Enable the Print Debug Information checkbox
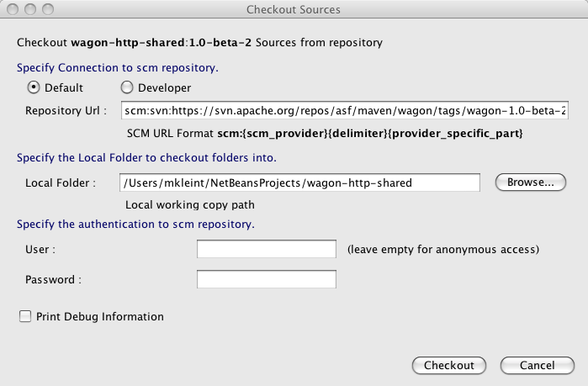This screenshot has width=588, height=386. [x=25, y=316]
